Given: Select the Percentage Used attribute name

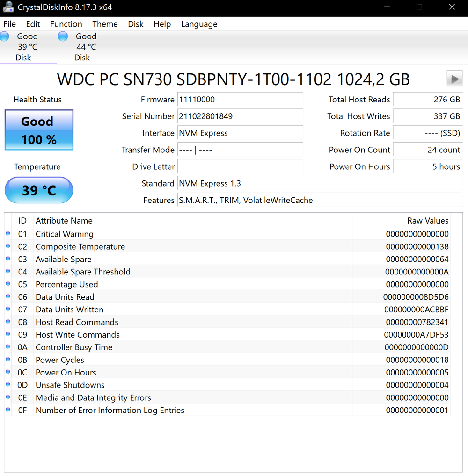Looking at the screenshot, I should [67, 284].
